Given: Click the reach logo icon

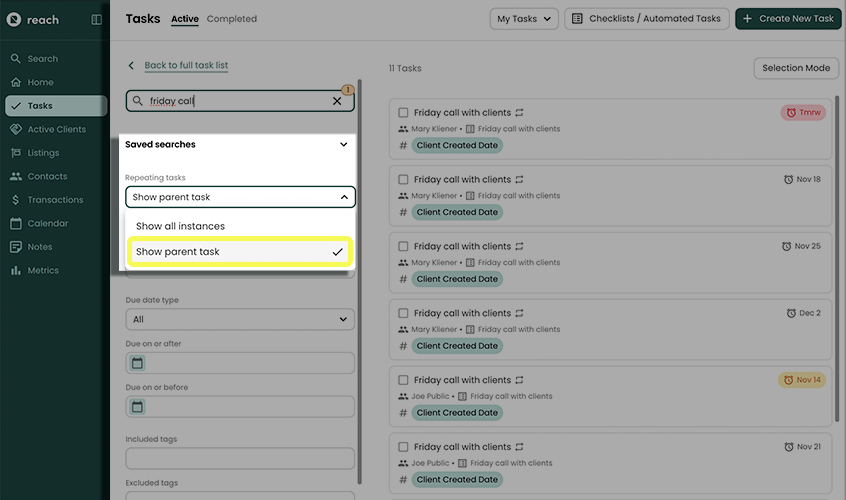Looking at the screenshot, I should point(14,19).
